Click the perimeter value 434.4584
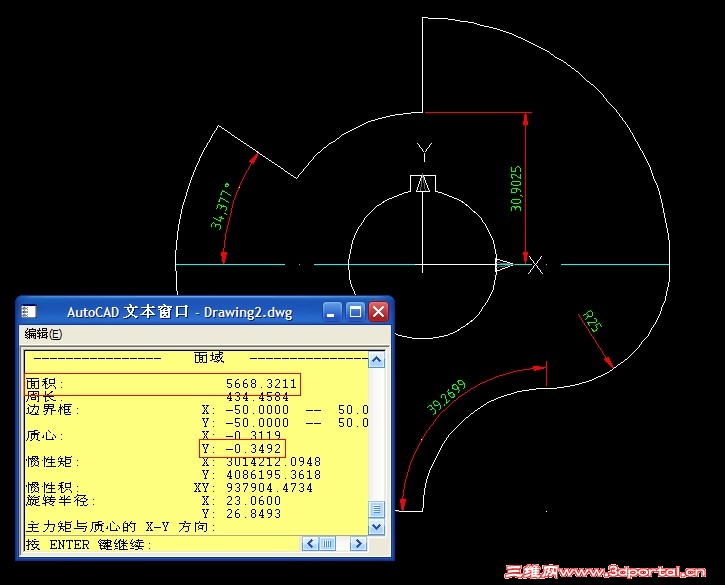The image size is (725, 585). tap(258, 397)
